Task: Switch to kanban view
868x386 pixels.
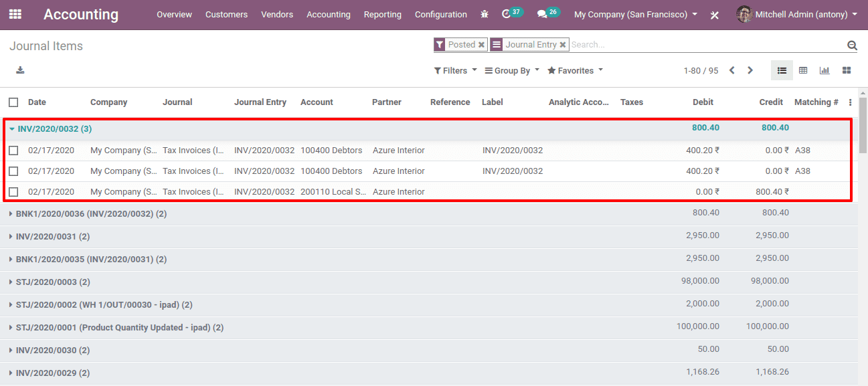Action: 847,70
